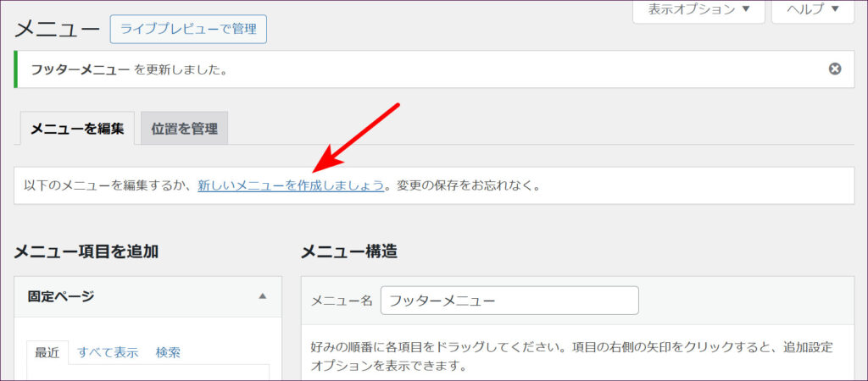Focus the メニュー名 text field
The width and height of the screenshot is (868, 381).
[x=509, y=301]
